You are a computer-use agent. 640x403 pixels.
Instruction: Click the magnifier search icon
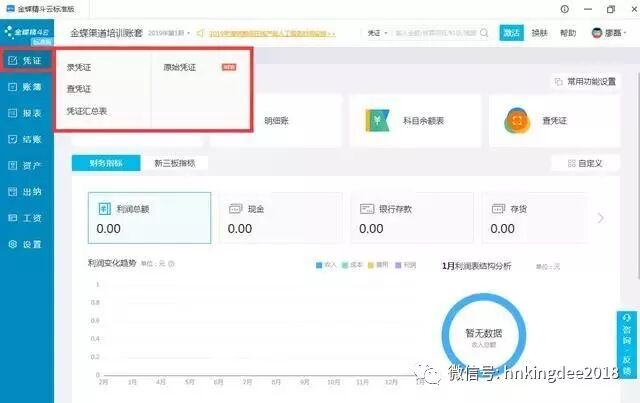pyautogui.click(x=484, y=33)
